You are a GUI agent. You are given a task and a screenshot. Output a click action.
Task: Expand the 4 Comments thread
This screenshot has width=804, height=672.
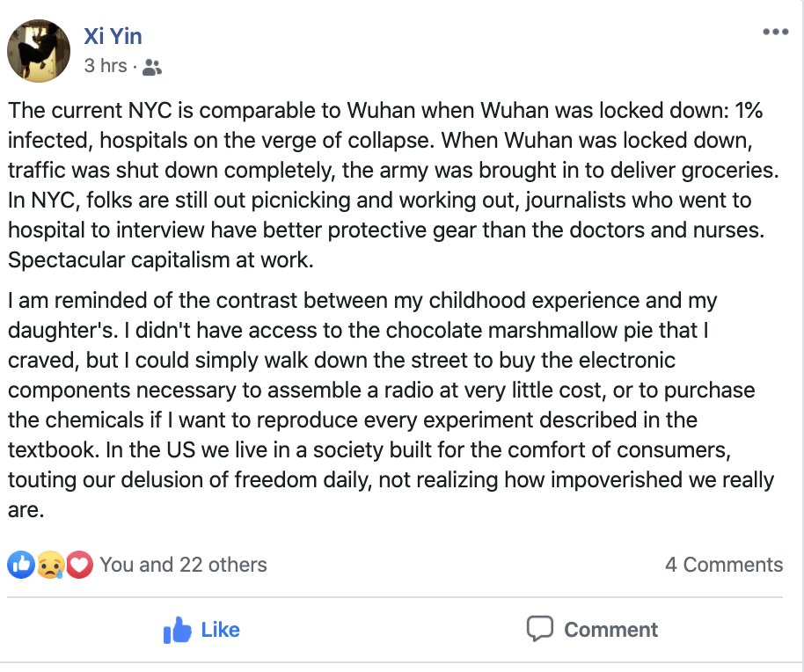tap(723, 565)
